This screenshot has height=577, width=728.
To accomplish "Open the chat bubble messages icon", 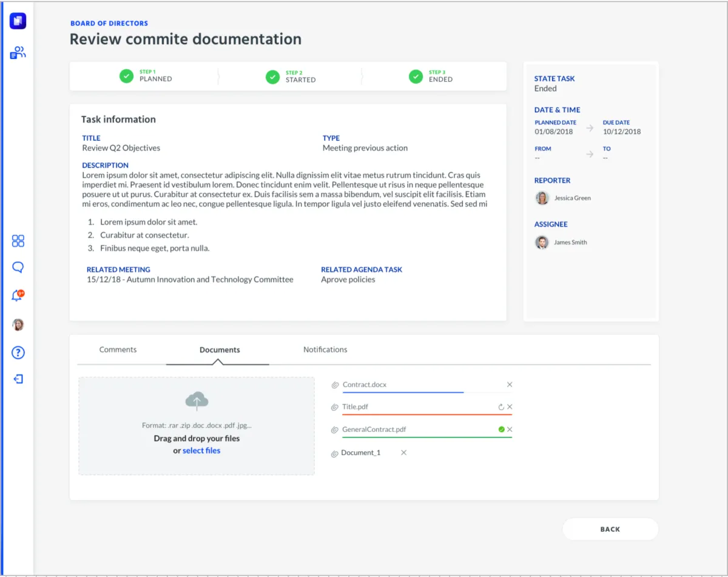I will click(x=18, y=268).
